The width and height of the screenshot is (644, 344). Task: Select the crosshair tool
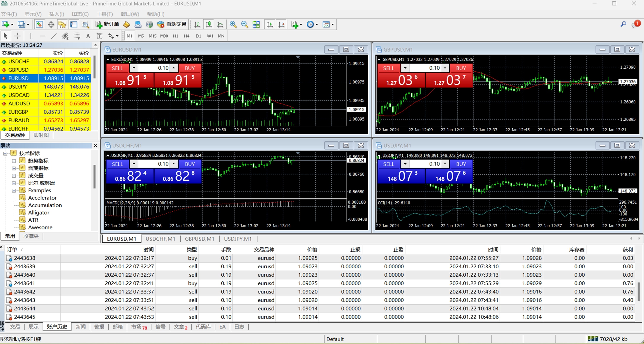[17, 36]
